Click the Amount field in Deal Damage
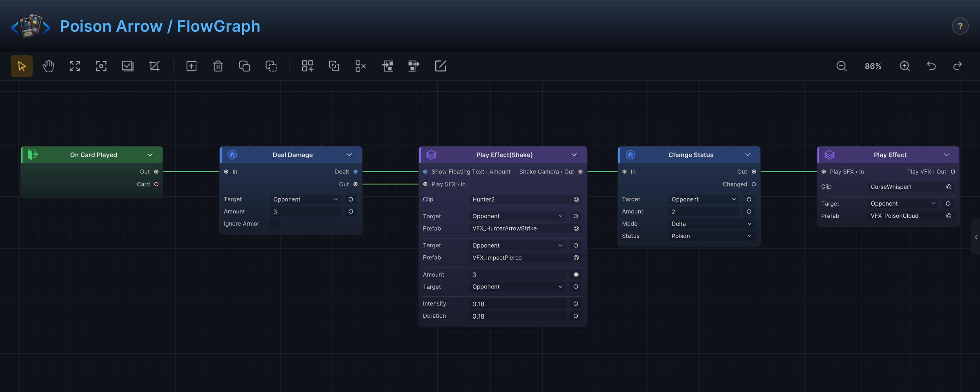Viewport: 980px width, 392px height. point(305,212)
